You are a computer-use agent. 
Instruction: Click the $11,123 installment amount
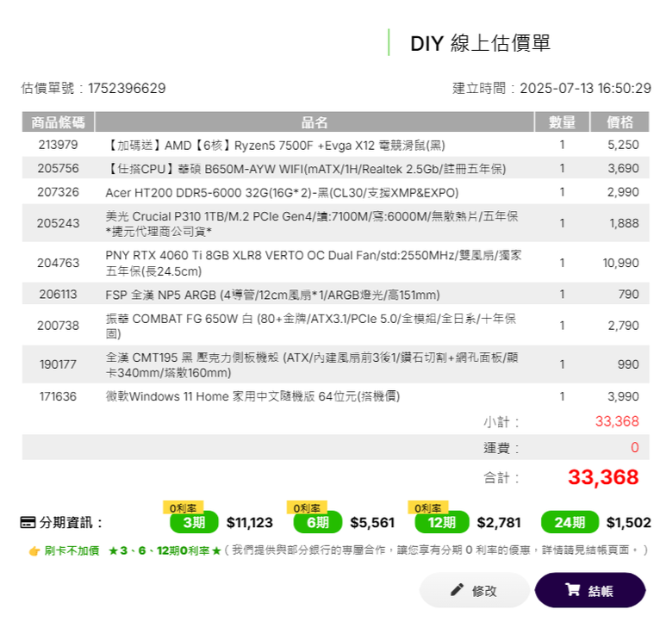[x=250, y=523]
